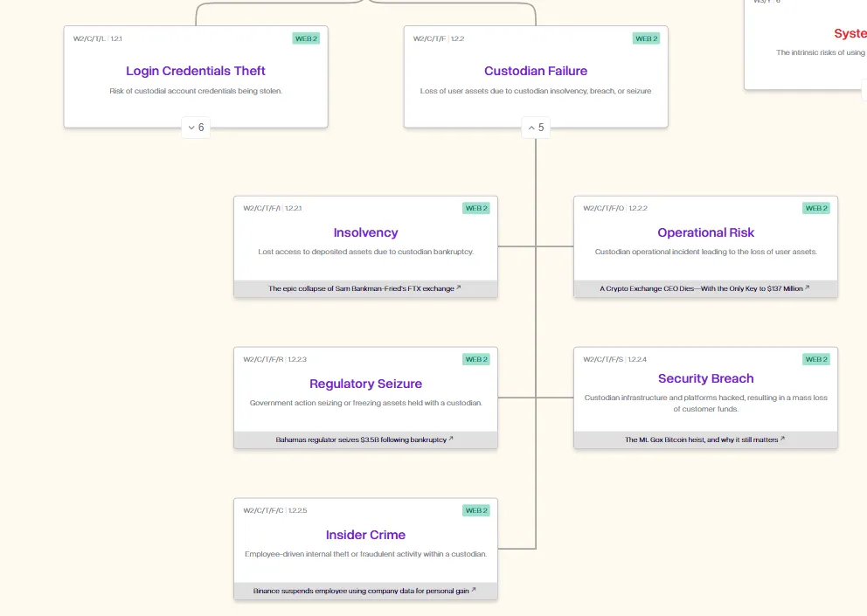This screenshot has height=616, width=867.
Task: Click the WEB 2 badge on Insolvency card
Action: click(x=476, y=208)
